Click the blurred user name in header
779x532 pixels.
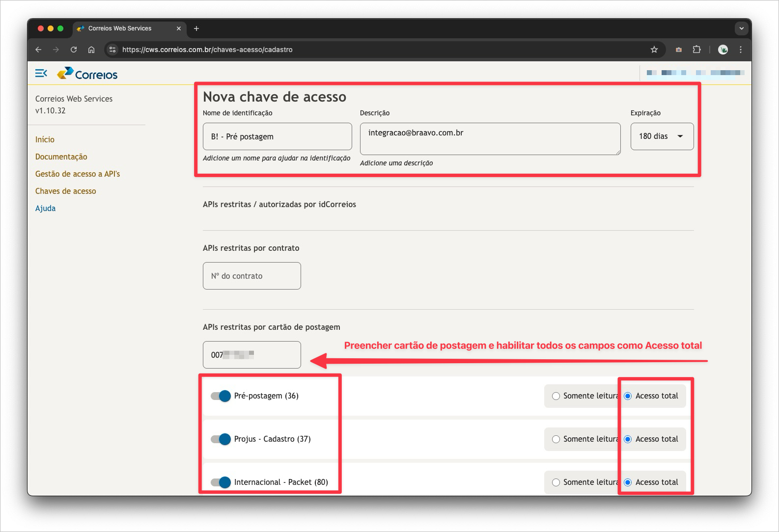696,73
